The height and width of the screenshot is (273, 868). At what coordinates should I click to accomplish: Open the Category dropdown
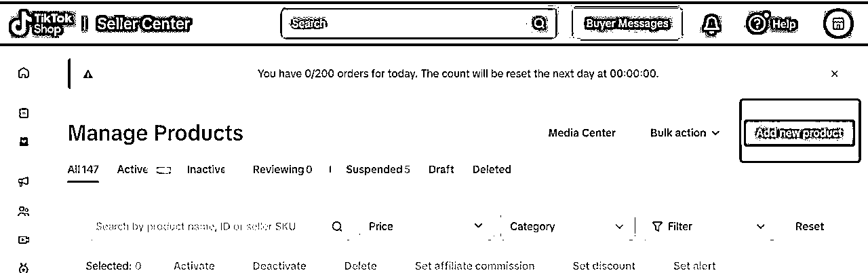pos(566,227)
